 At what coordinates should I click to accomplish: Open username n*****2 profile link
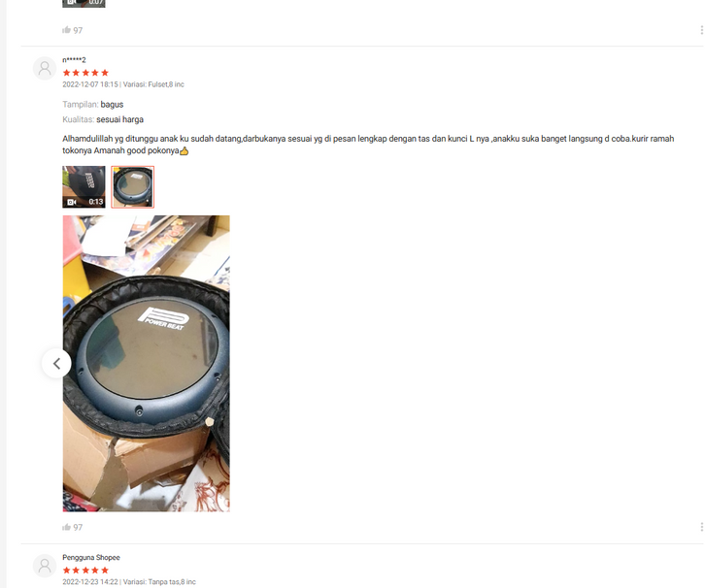[x=74, y=60]
